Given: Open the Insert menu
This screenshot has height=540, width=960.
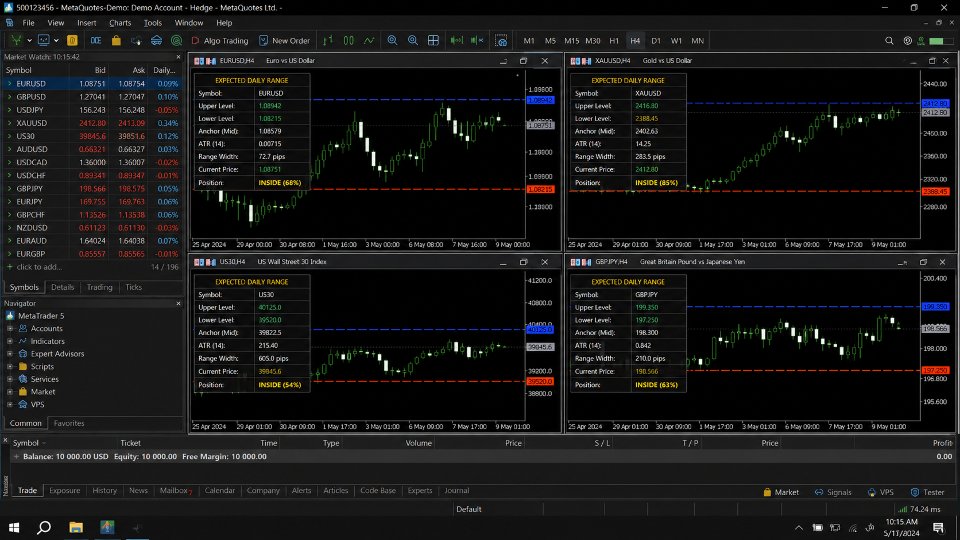Looking at the screenshot, I should coord(86,23).
